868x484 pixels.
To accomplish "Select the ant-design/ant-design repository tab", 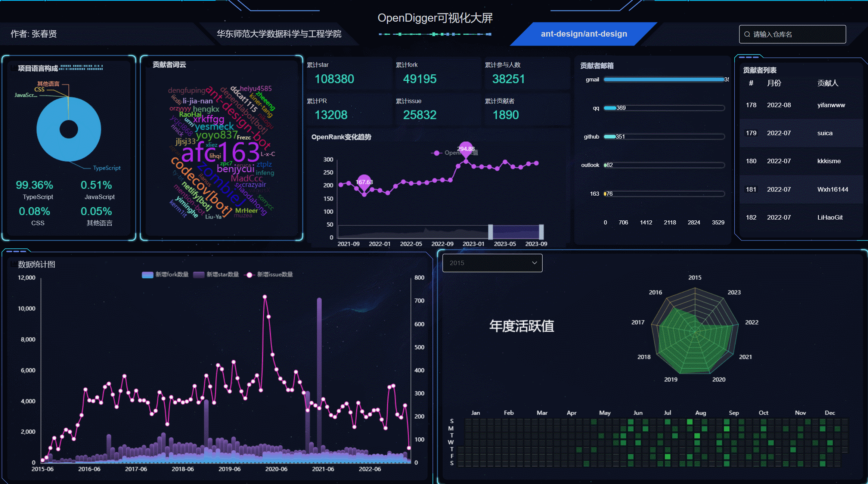I will pos(584,34).
